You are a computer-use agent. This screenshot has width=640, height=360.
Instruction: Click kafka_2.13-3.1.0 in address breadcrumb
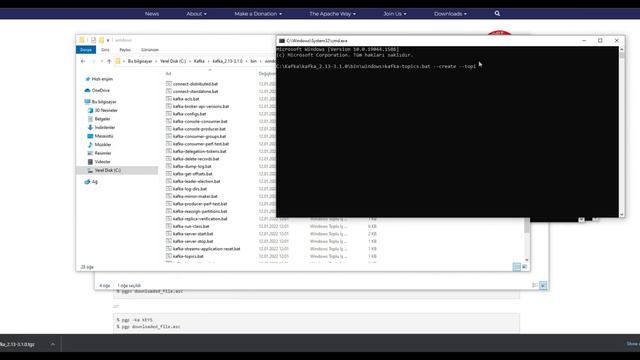click(227, 61)
